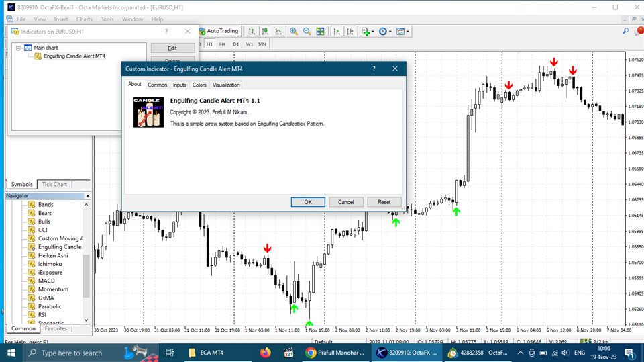Select Bears indicator in Navigator
This screenshot has height=362, width=644.
[x=45, y=213]
